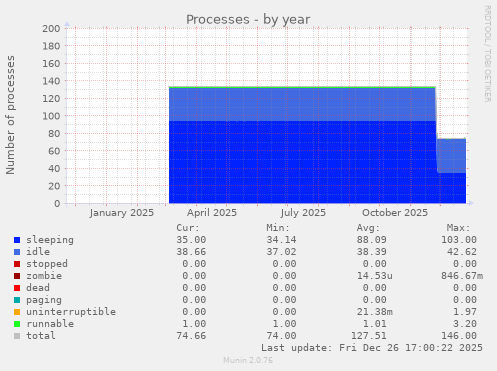
Task: Click the runnable average value 1.01
Action: (x=375, y=324)
